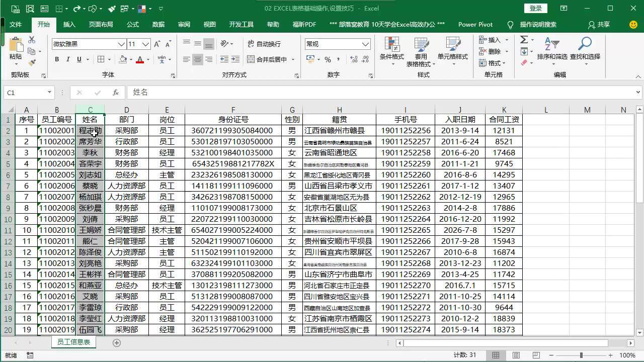Viewport: 644px width, 362px height.
Task: Expand the formula bar chevron
Action: (x=638, y=93)
